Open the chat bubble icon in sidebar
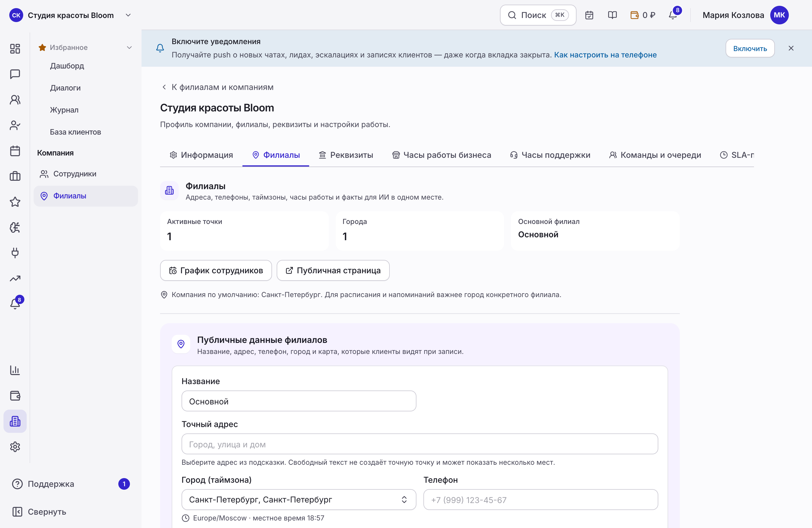The height and width of the screenshot is (528, 812). pos(15,74)
